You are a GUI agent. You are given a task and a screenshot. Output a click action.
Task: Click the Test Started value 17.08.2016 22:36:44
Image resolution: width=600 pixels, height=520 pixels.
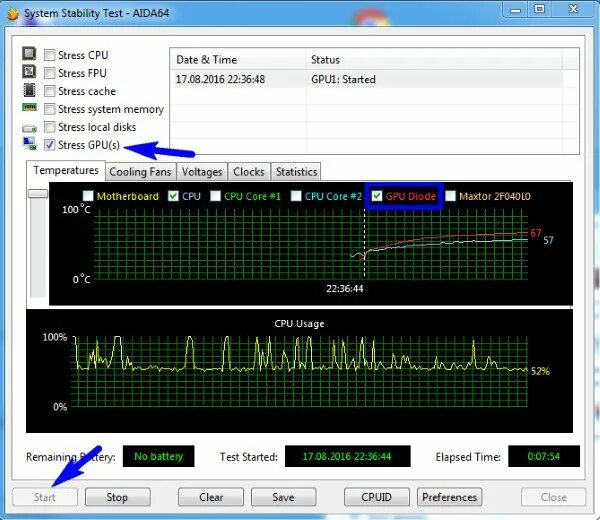pos(347,456)
